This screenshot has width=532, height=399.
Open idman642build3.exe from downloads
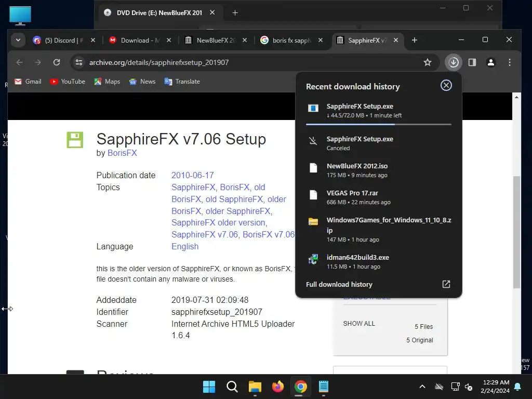point(378,262)
